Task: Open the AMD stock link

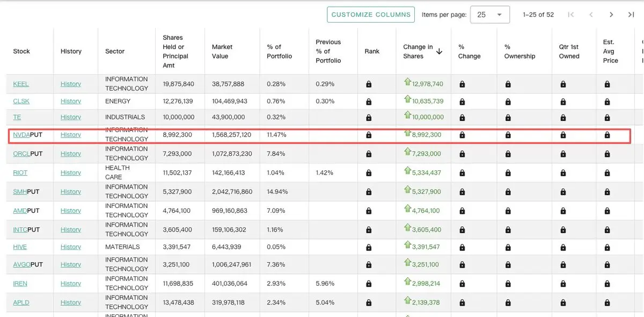Action: [x=20, y=211]
